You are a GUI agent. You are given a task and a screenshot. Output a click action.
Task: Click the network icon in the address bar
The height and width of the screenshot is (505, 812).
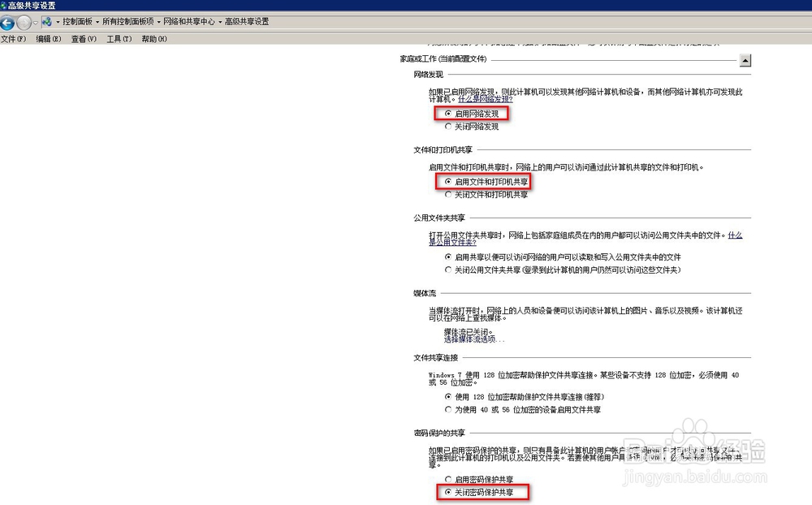pyautogui.click(x=48, y=22)
